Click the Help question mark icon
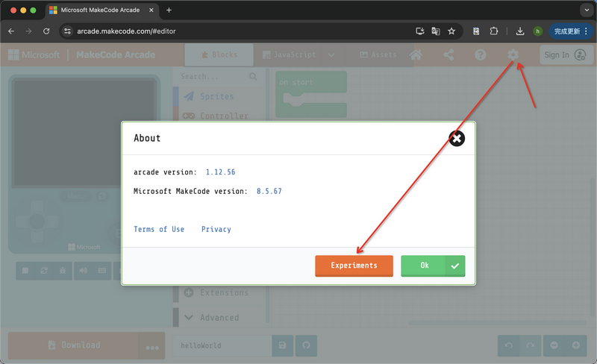This screenshot has height=364, width=597. tap(481, 55)
